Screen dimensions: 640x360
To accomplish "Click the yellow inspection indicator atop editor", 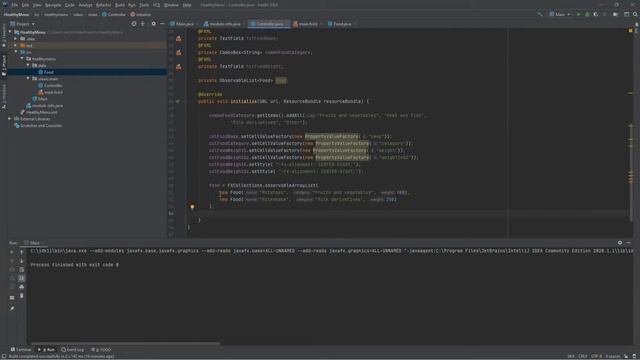I will pyautogui.click(x=631, y=31).
